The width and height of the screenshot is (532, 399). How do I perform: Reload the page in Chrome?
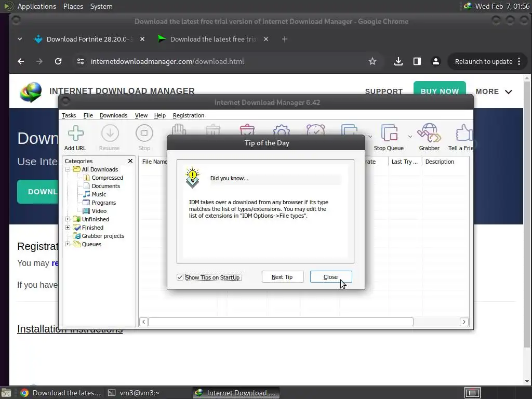pyautogui.click(x=58, y=61)
